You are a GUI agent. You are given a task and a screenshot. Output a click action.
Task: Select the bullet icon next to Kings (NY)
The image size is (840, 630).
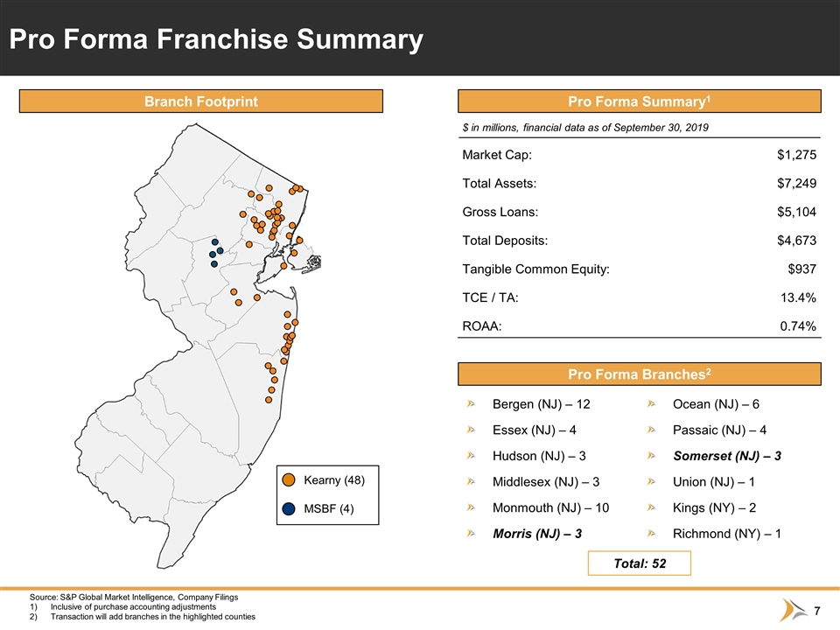[x=651, y=507]
